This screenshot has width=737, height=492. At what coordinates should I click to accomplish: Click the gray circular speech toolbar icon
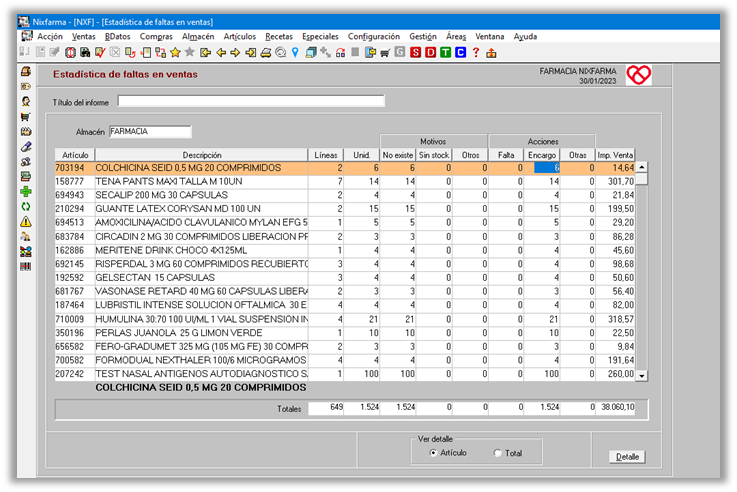point(281,53)
